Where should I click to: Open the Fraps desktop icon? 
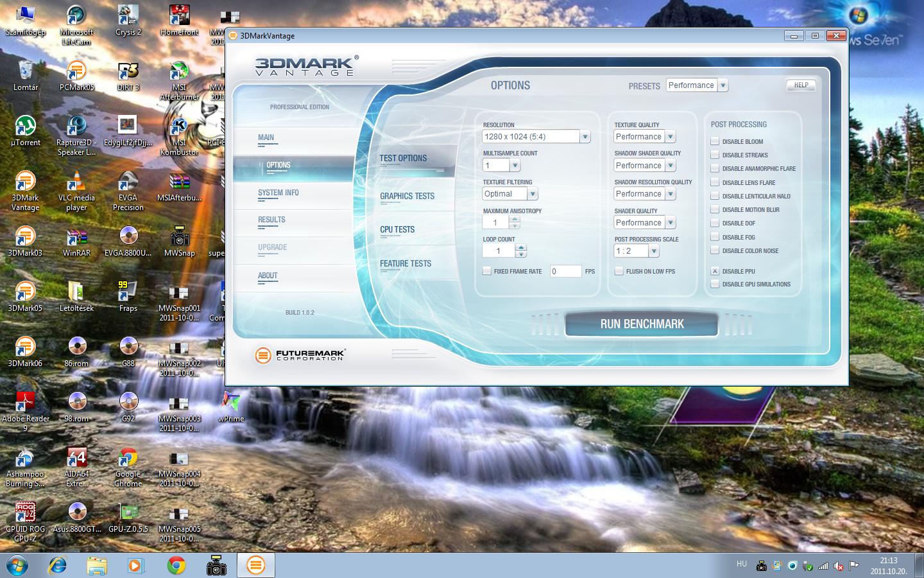(128, 296)
